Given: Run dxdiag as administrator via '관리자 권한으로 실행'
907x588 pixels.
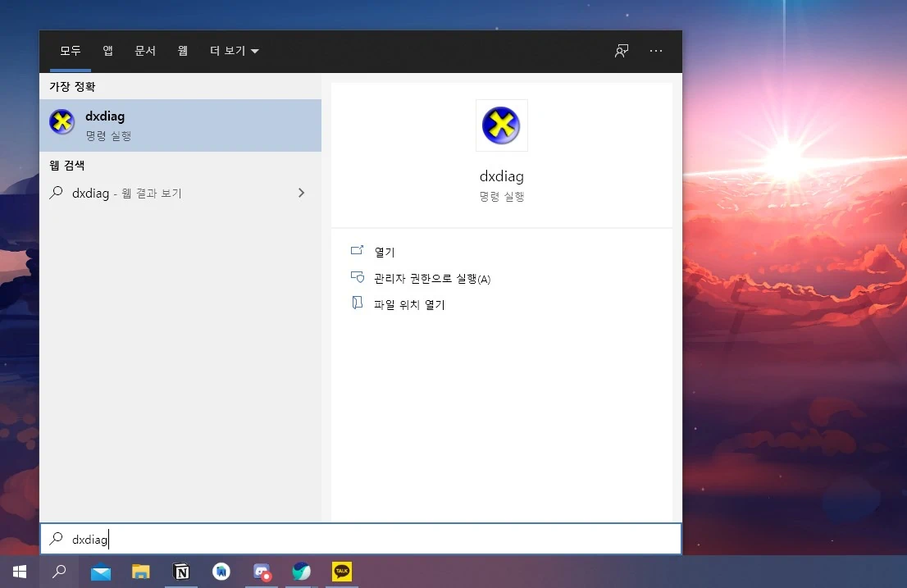Looking at the screenshot, I should [x=430, y=277].
